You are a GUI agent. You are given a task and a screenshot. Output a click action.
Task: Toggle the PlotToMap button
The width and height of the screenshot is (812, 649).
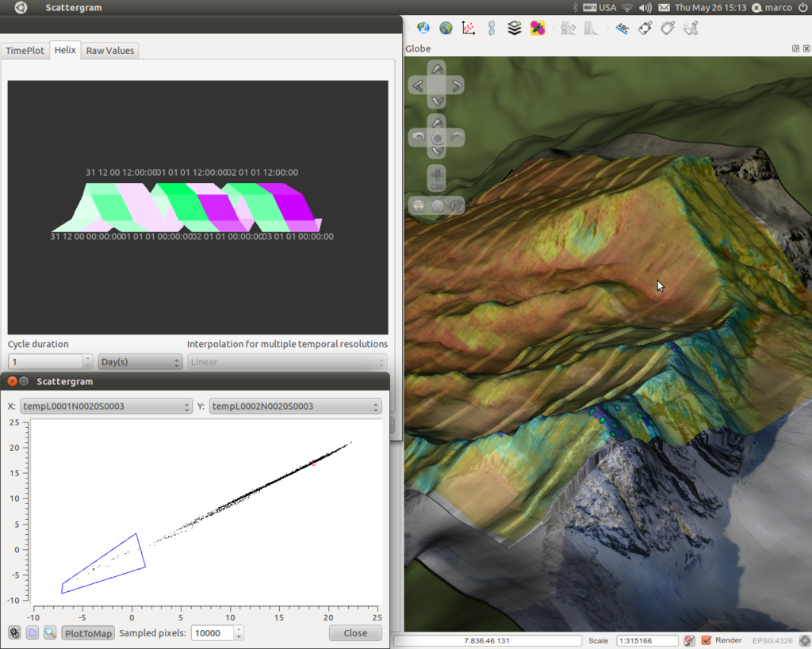(88, 633)
